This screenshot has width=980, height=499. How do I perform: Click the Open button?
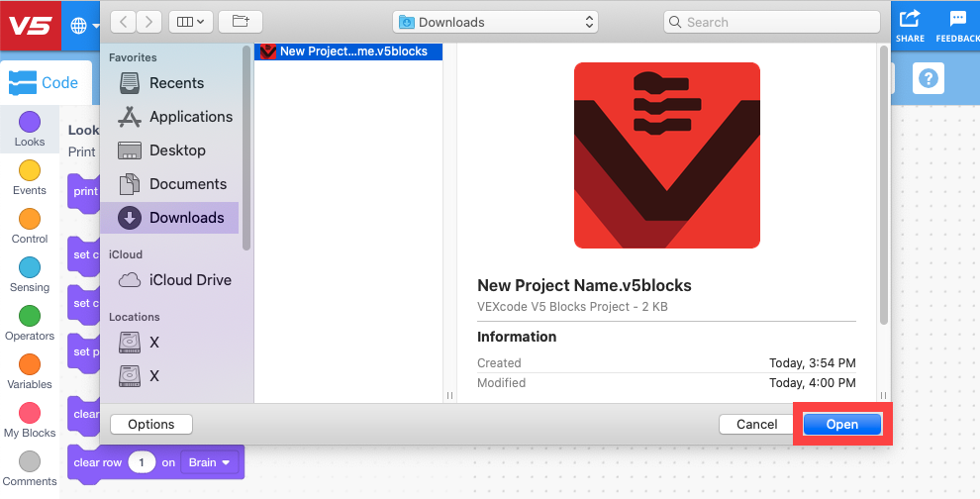[841, 424]
